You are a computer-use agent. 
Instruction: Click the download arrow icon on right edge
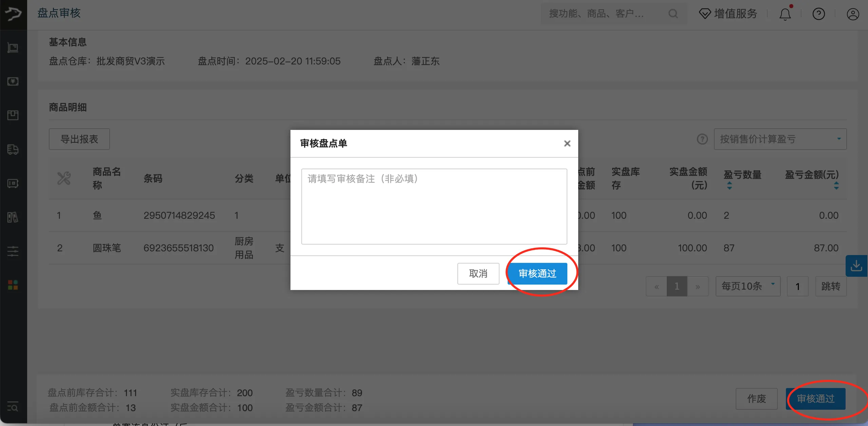[x=856, y=266]
